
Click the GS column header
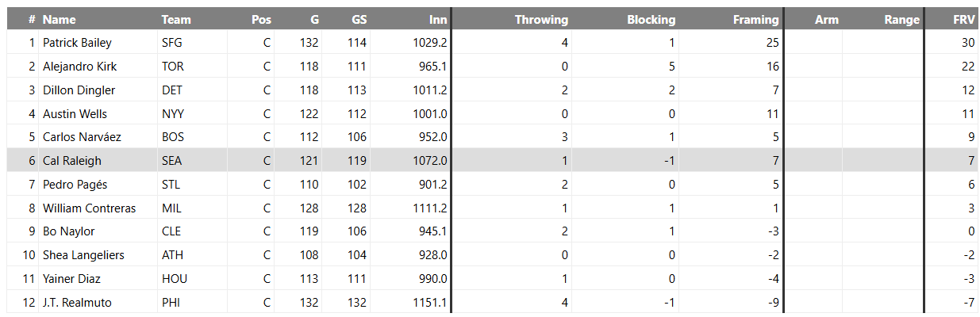click(x=358, y=20)
